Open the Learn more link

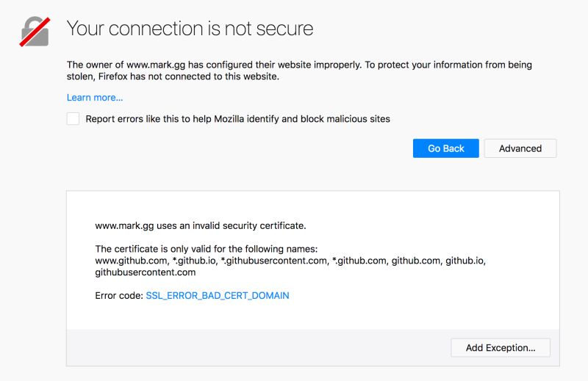[95, 98]
